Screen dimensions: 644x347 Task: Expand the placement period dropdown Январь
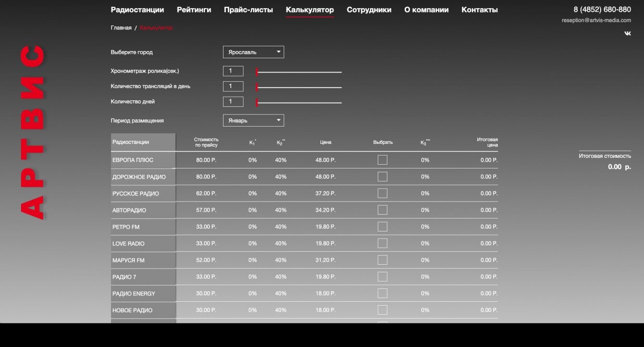coord(253,120)
